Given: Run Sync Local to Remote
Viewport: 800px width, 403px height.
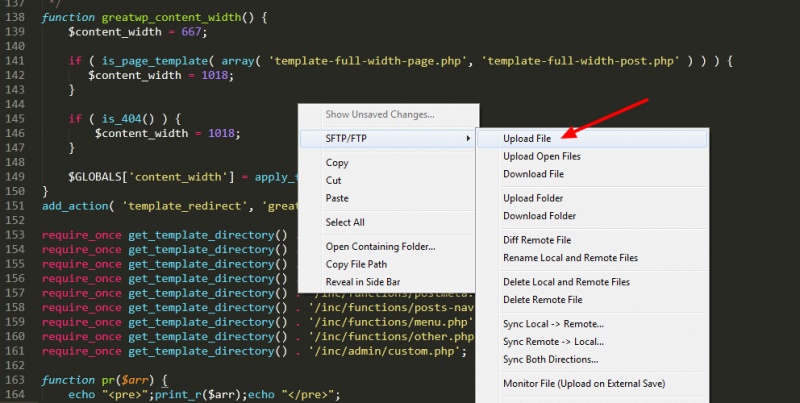Looking at the screenshot, I should (x=553, y=324).
